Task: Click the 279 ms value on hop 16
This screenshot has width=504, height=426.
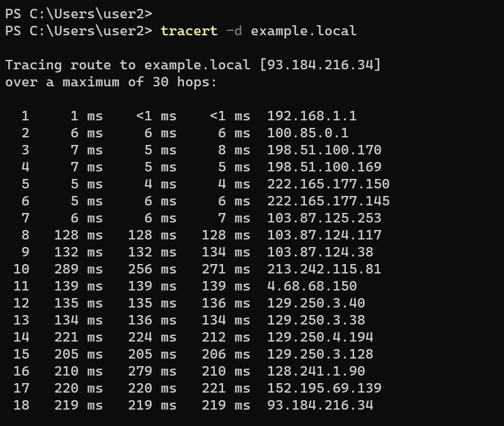Action: point(152,371)
